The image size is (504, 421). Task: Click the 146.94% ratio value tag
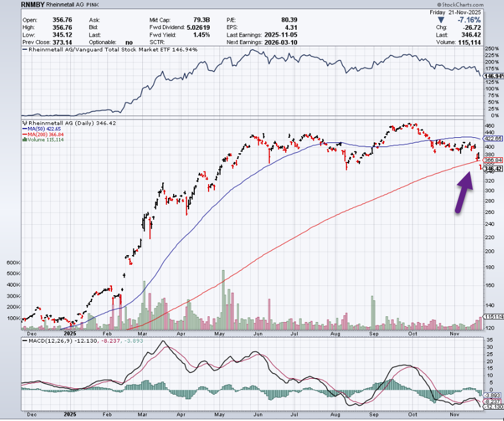click(493, 76)
